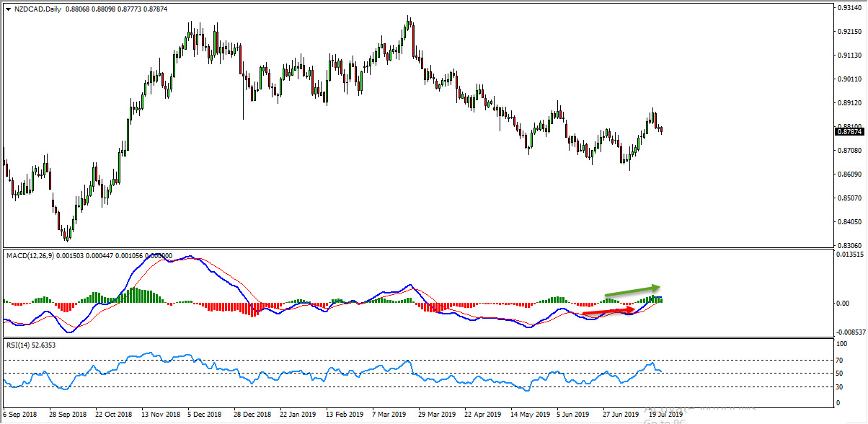
Task: Select the blue MACD main line
Action: (144, 263)
